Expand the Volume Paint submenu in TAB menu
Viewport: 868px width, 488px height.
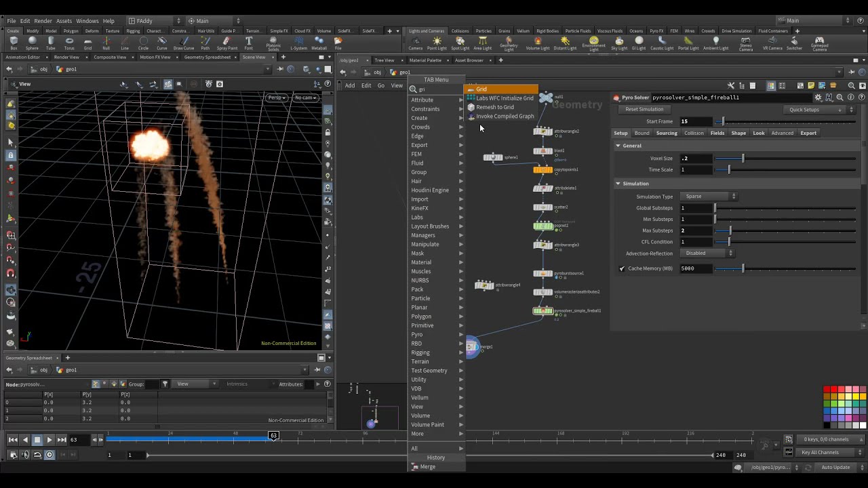(437, 424)
